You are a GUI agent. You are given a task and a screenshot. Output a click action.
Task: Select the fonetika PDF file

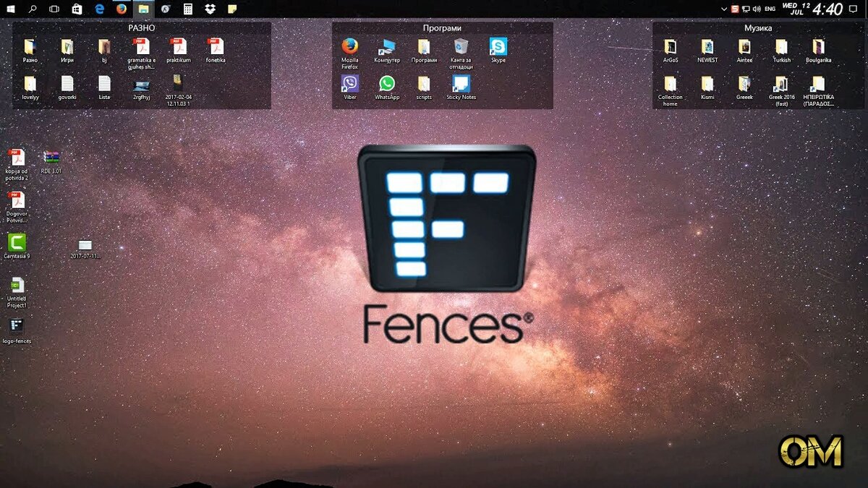[216, 51]
